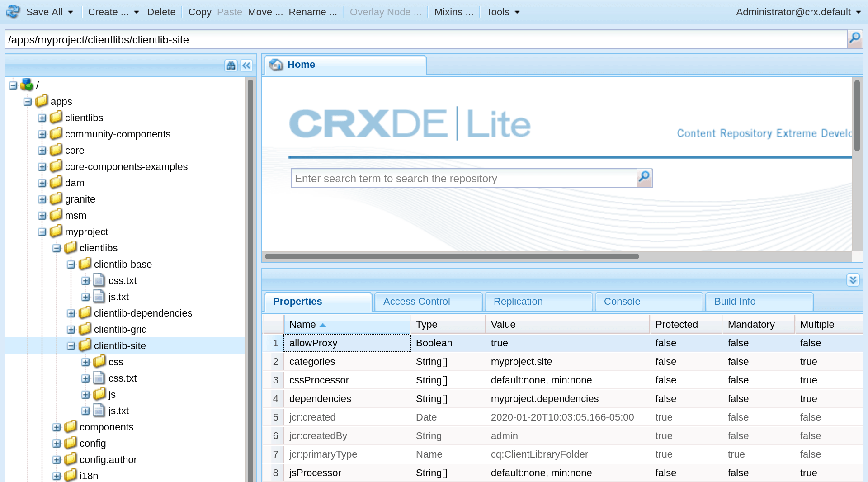
Task: Select the Properties tab
Action: (x=318, y=302)
